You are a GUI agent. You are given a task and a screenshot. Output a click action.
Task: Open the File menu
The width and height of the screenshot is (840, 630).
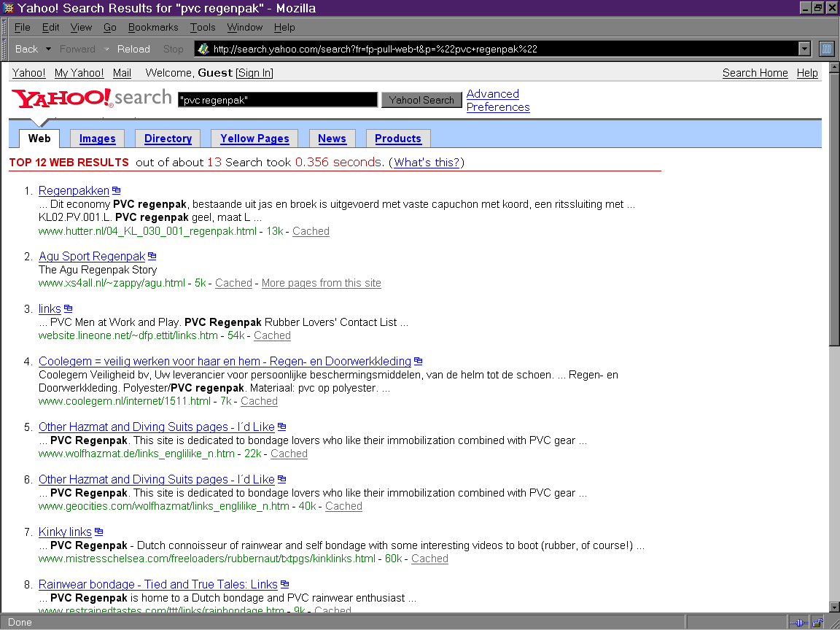pyautogui.click(x=22, y=27)
